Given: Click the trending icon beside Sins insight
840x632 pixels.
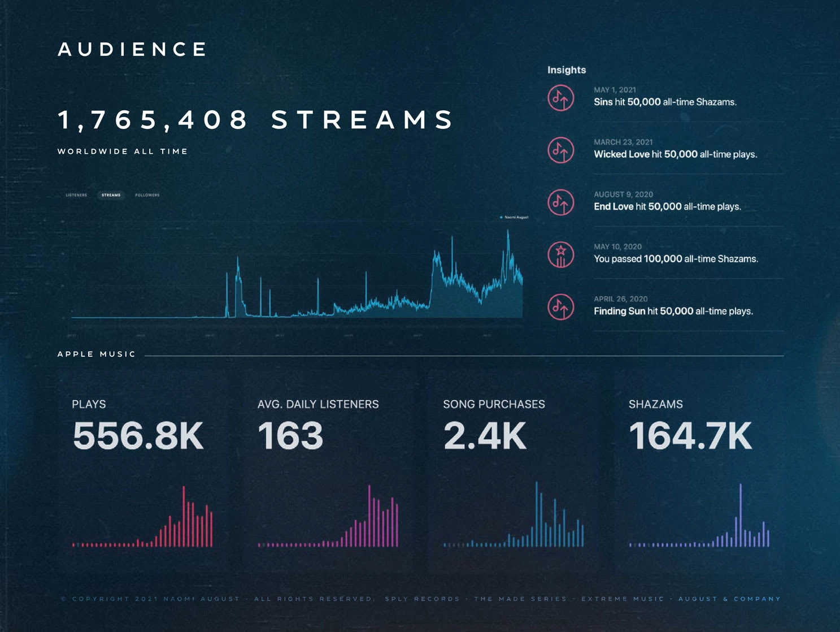Looking at the screenshot, I should 560,98.
